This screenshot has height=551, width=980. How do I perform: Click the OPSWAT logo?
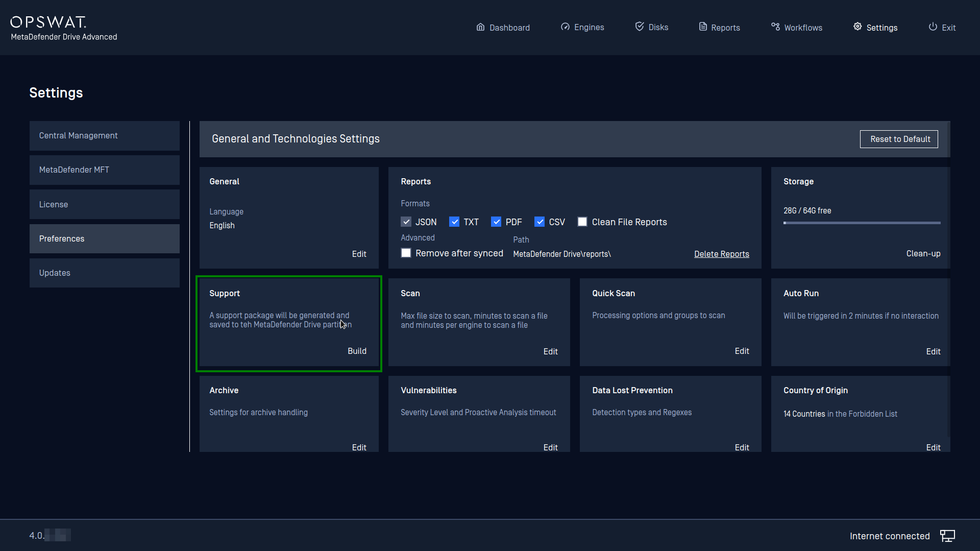pos(48,22)
